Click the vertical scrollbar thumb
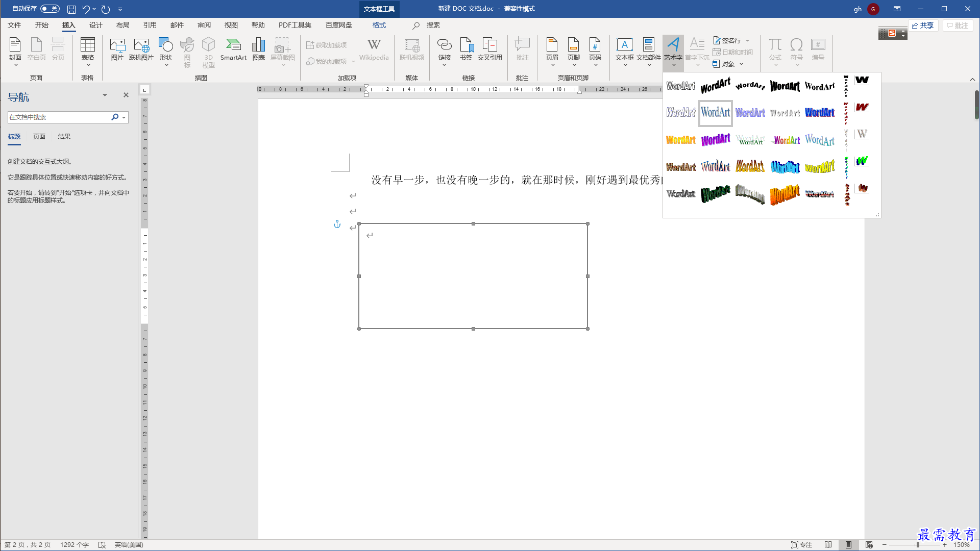 tap(976, 105)
